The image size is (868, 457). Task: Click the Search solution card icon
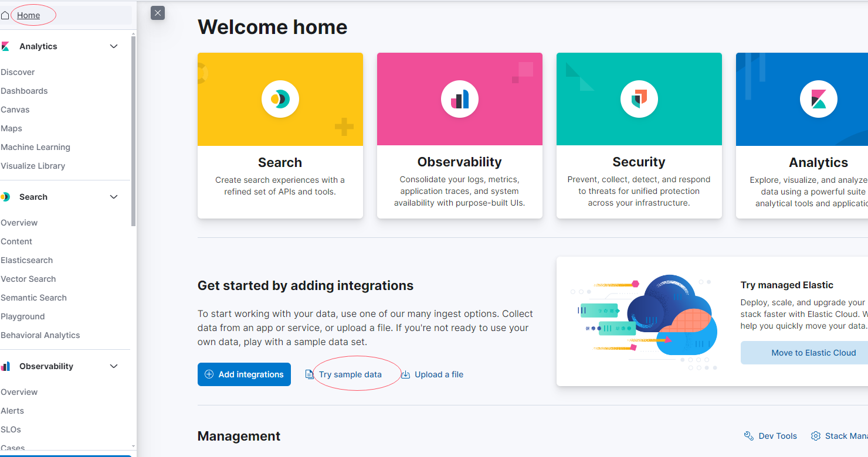point(280,99)
